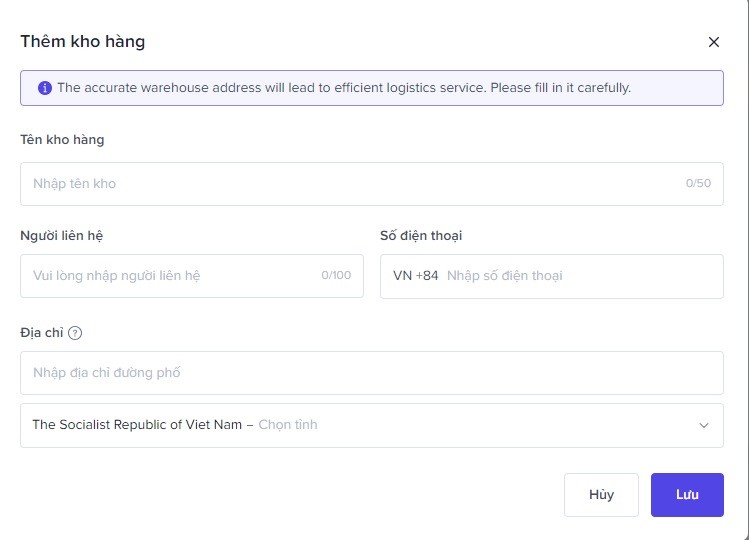Click the info icon in the notice banner
The width and height of the screenshot is (749, 540).
(44, 88)
